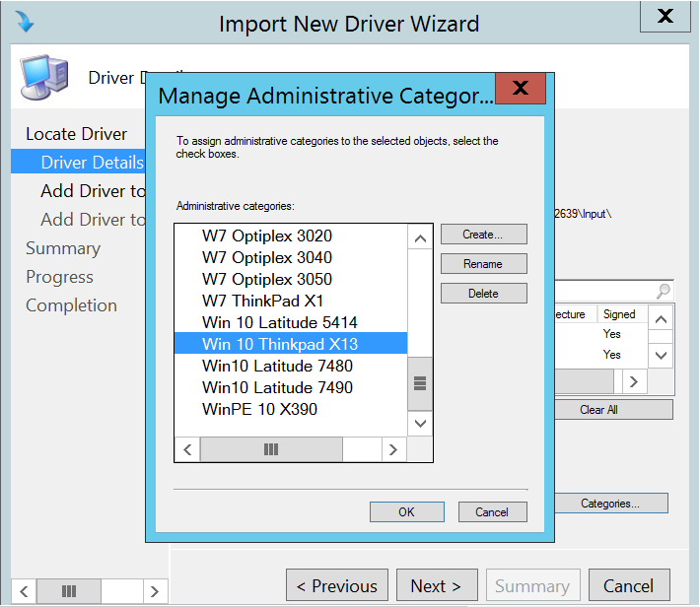Click sidebar horizontal scroll thumb
This screenshot has width=700, height=607.
pyautogui.click(x=69, y=591)
